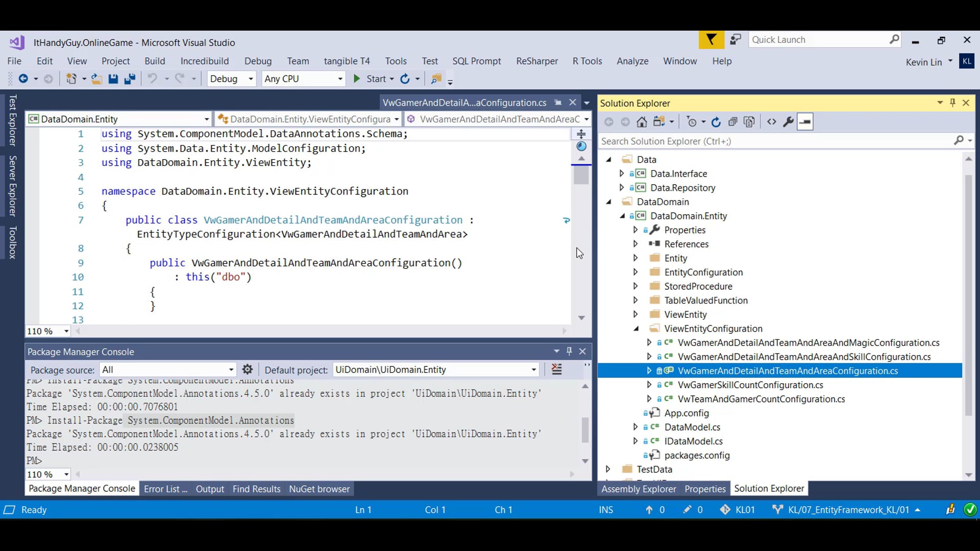Switch to the Error List tab
This screenshot has height=551, width=980.
(165, 489)
